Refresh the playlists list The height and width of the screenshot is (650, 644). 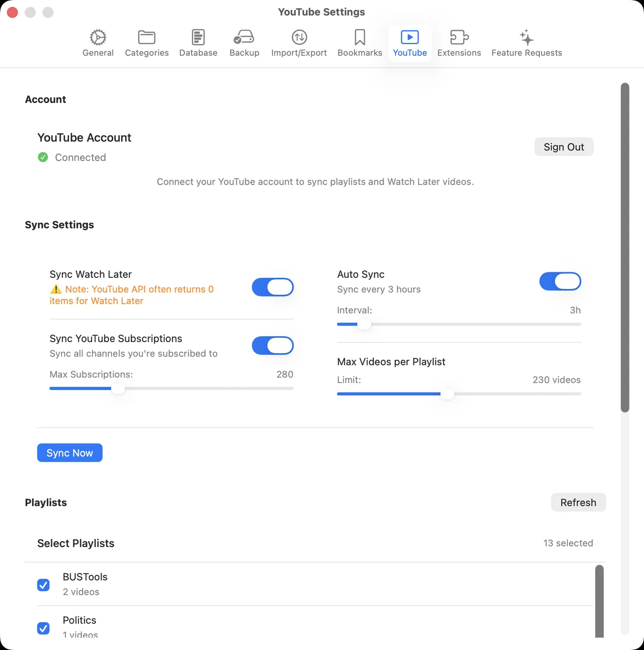point(578,503)
